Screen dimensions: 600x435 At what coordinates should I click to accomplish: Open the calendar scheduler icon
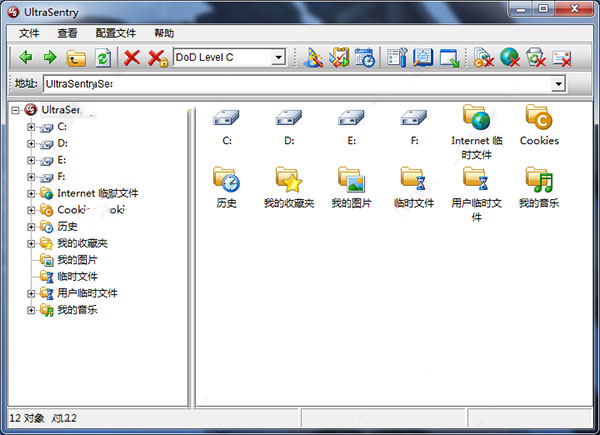[x=364, y=58]
